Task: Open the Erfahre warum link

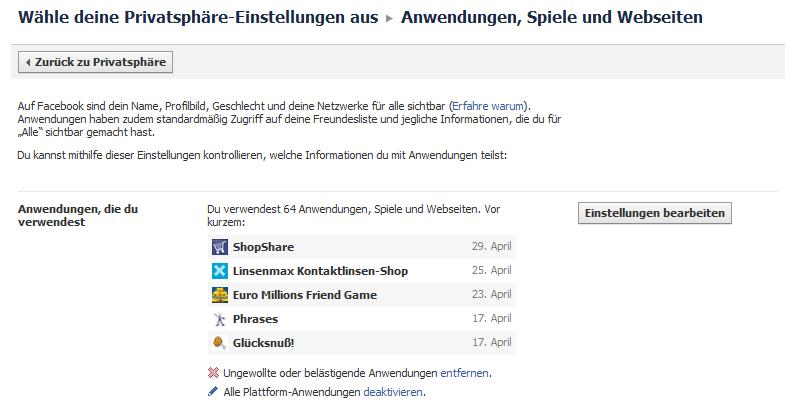Action: (x=490, y=106)
